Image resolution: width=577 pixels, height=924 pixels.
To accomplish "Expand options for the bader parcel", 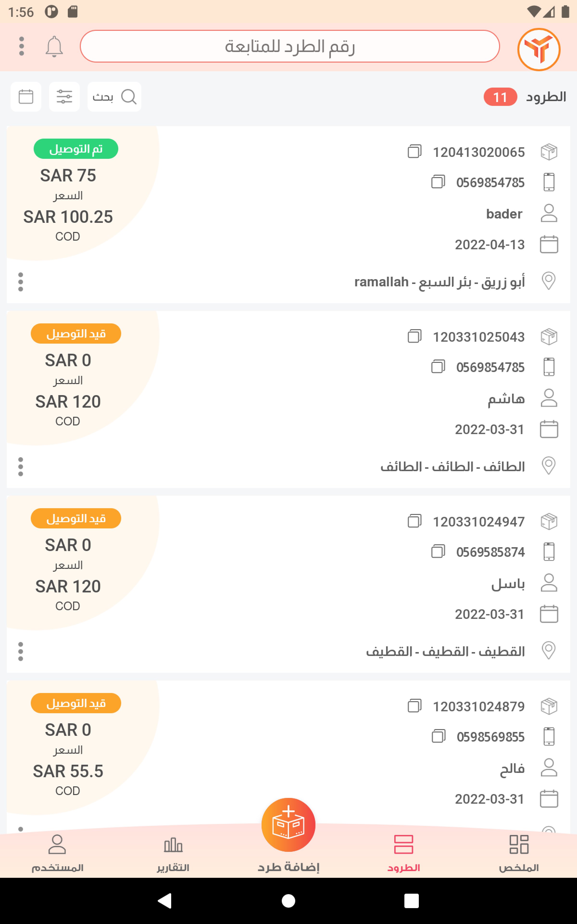I will point(21,282).
